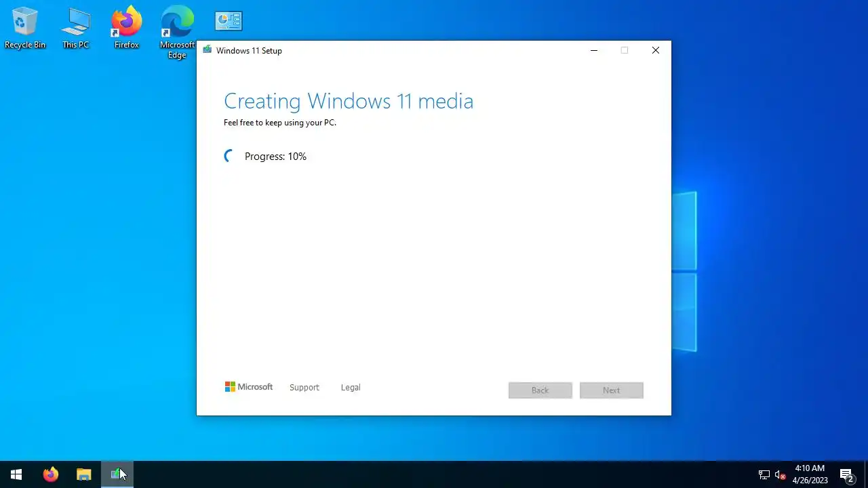This screenshot has height=488, width=868.
Task: Select the Control Panel desktop icon
Action: click(229, 21)
